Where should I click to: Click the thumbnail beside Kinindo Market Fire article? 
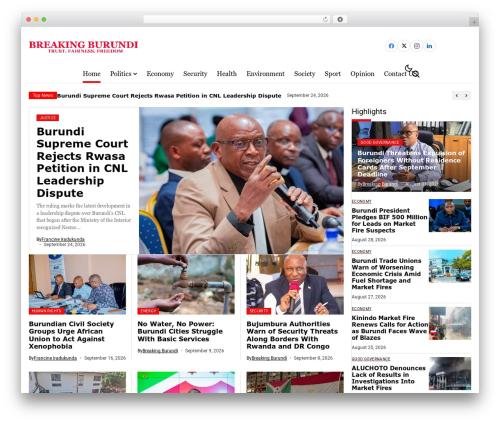click(450, 323)
